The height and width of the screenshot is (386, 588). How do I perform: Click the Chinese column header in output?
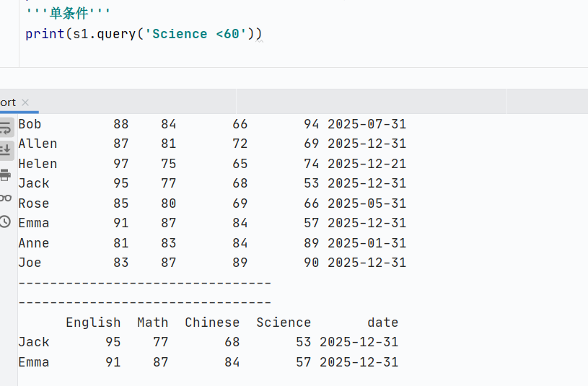[x=212, y=323]
